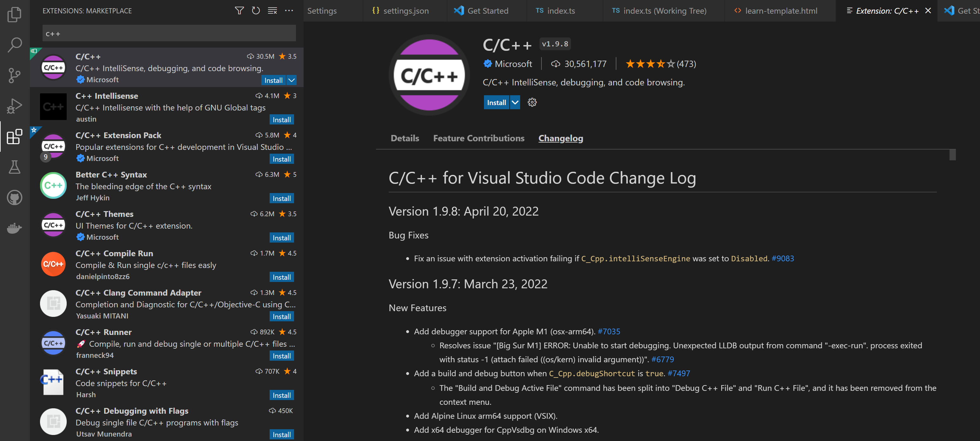Install C/C++ Compile Run extension

point(282,277)
